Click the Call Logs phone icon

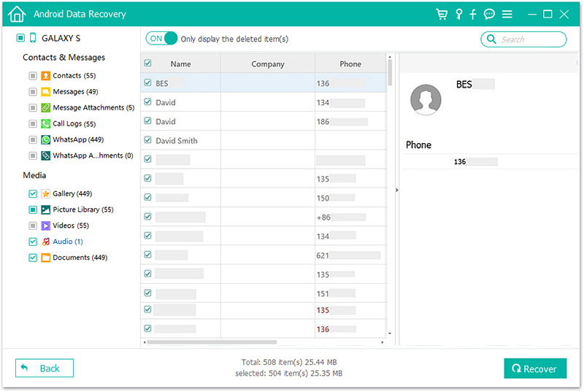(x=45, y=123)
